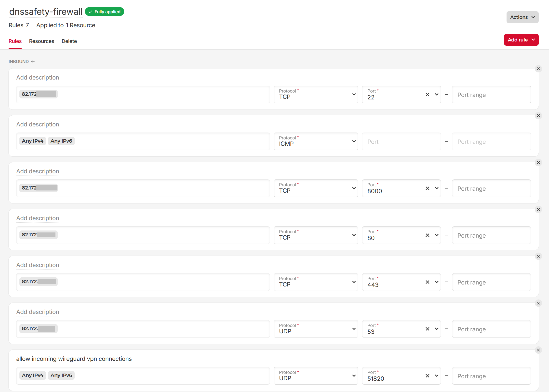Switch to the Resources tab
The width and height of the screenshot is (549, 392).
click(x=41, y=41)
